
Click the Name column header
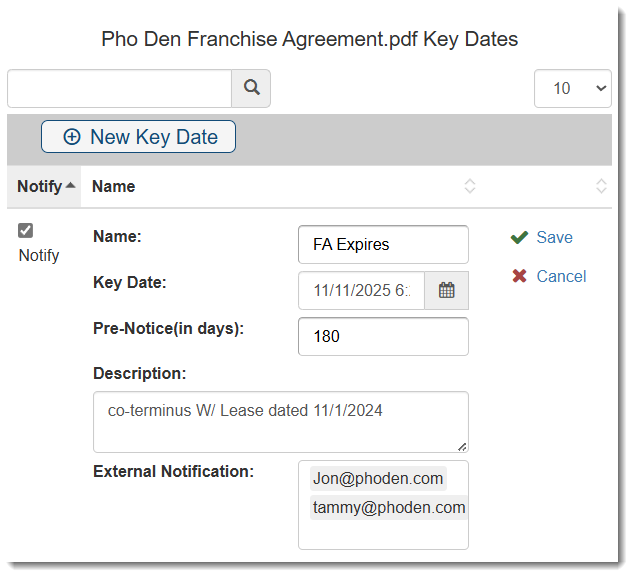click(x=114, y=186)
